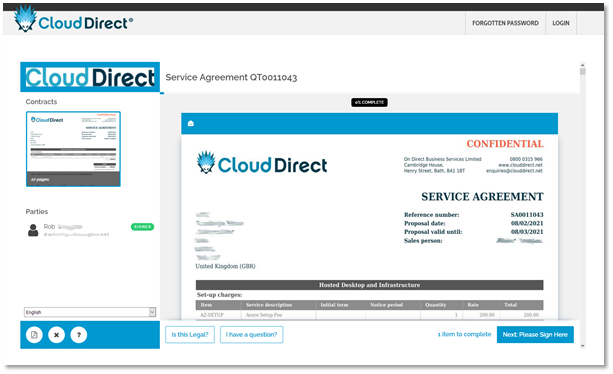This screenshot has height=374, width=613.
Task: Click the CloudDirect banner above Contracts
Action: coord(90,77)
